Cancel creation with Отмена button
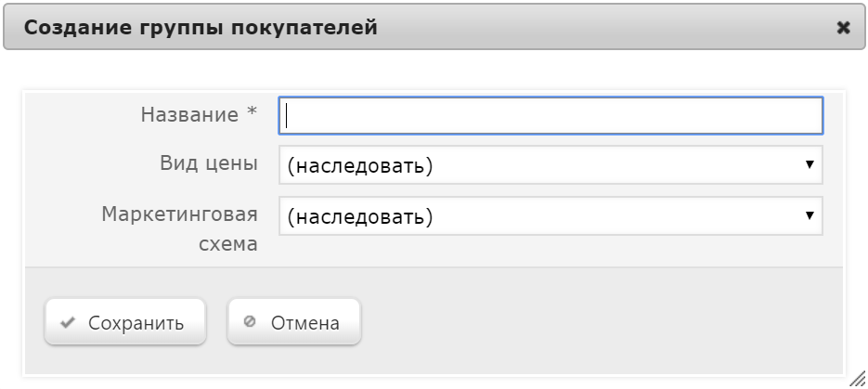 click(294, 322)
